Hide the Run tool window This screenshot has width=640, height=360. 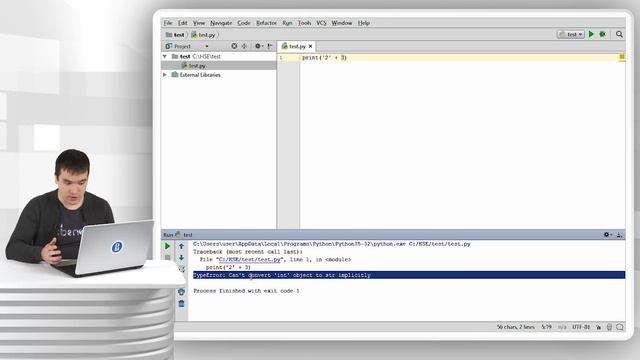pyautogui.click(x=619, y=235)
